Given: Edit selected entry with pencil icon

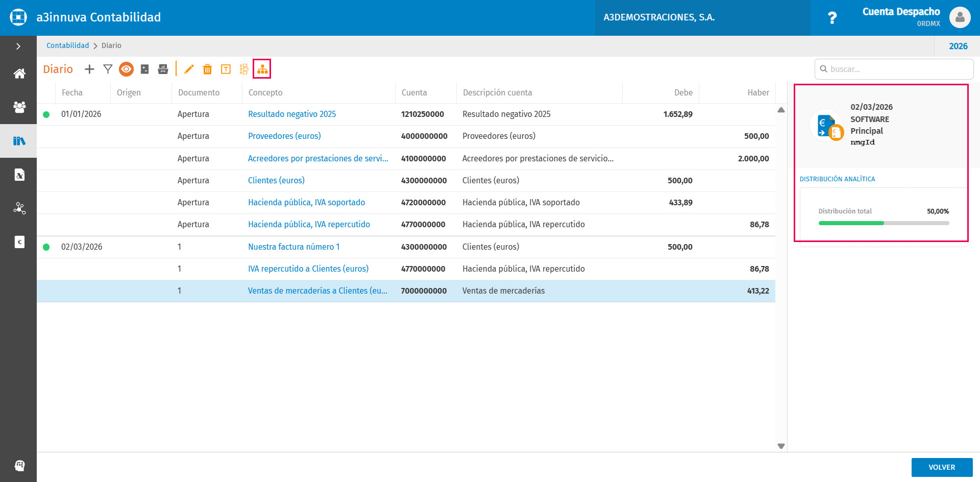Looking at the screenshot, I should click(189, 69).
